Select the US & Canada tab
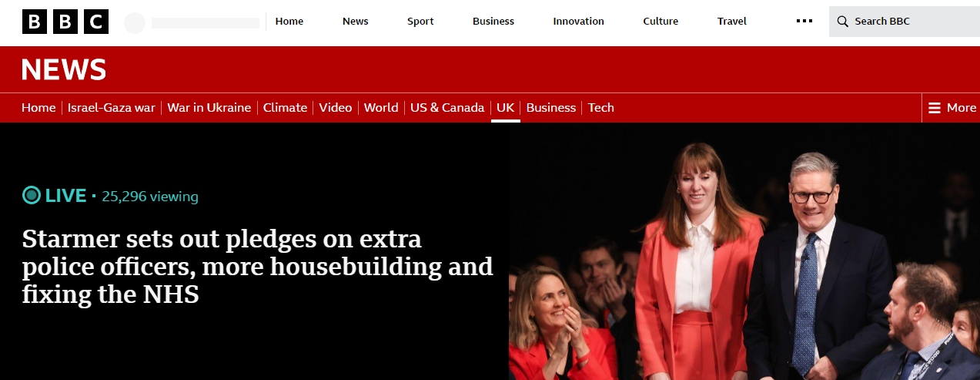The image size is (980, 380). 447,108
